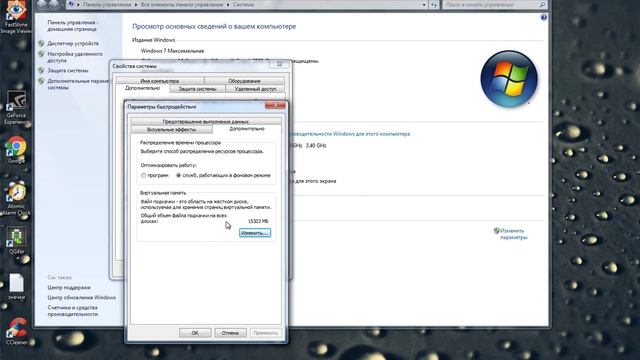Click the 'Виртуальная память' group label

[x=163, y=193]
